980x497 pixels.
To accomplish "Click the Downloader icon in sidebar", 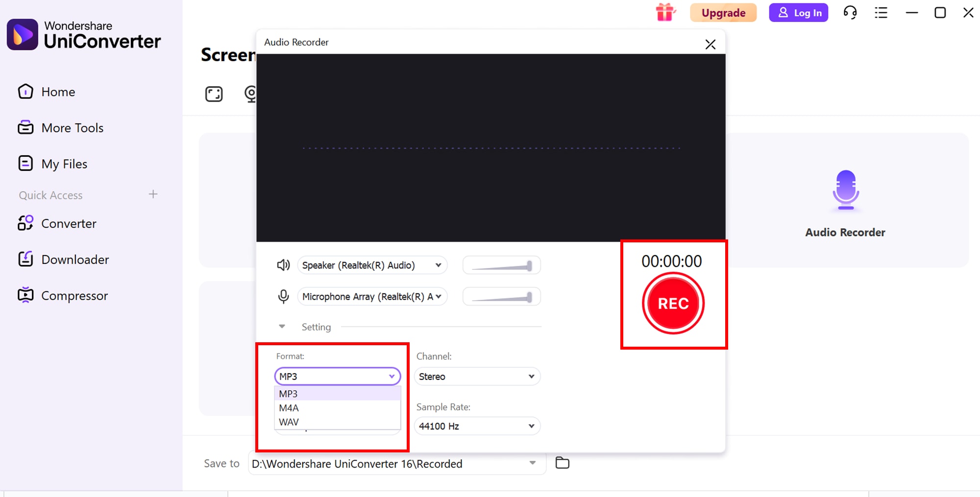I will [25, 259].
